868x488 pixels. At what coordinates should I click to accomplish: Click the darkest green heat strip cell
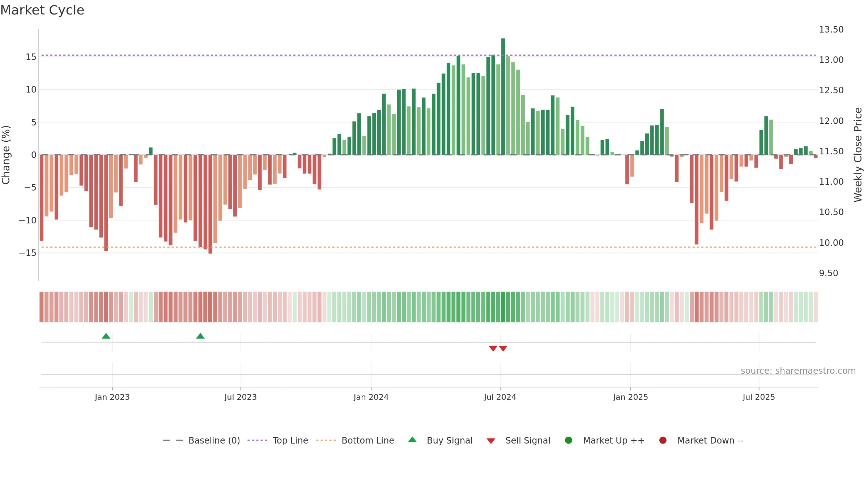point(503,307)
